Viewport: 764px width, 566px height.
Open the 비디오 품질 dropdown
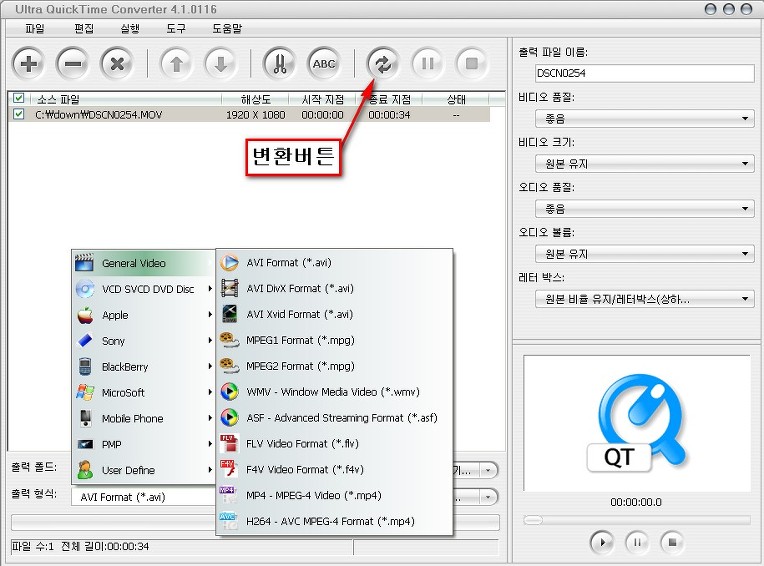pos(644,118)
